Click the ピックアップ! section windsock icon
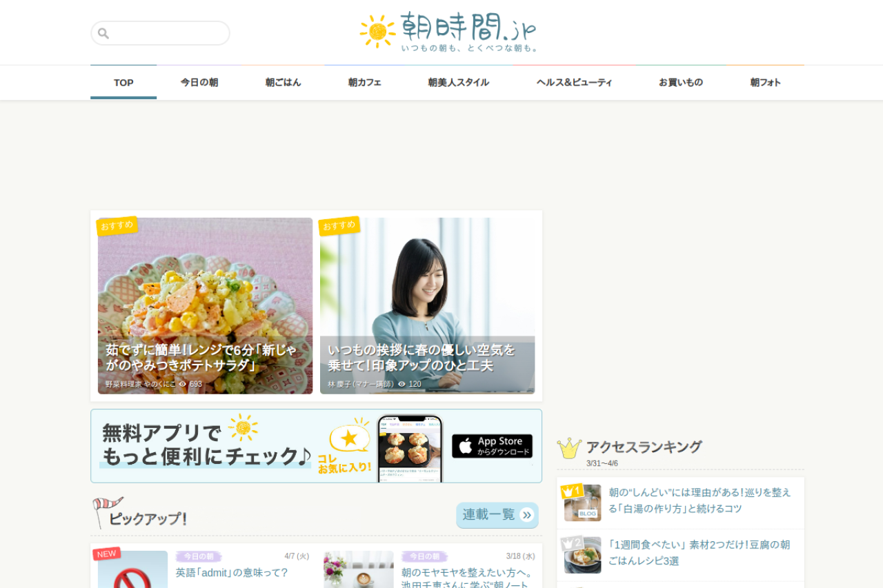 [x=107, y=511]
